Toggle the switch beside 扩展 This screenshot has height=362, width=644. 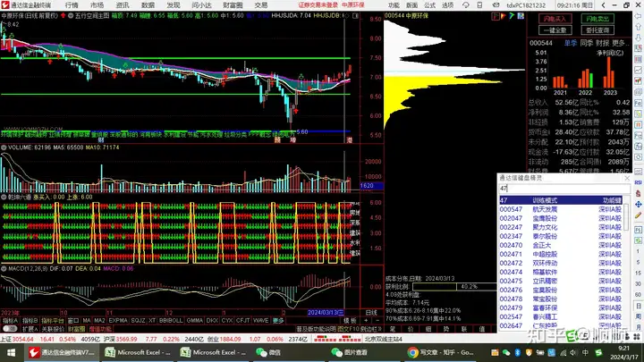point(10,329)
